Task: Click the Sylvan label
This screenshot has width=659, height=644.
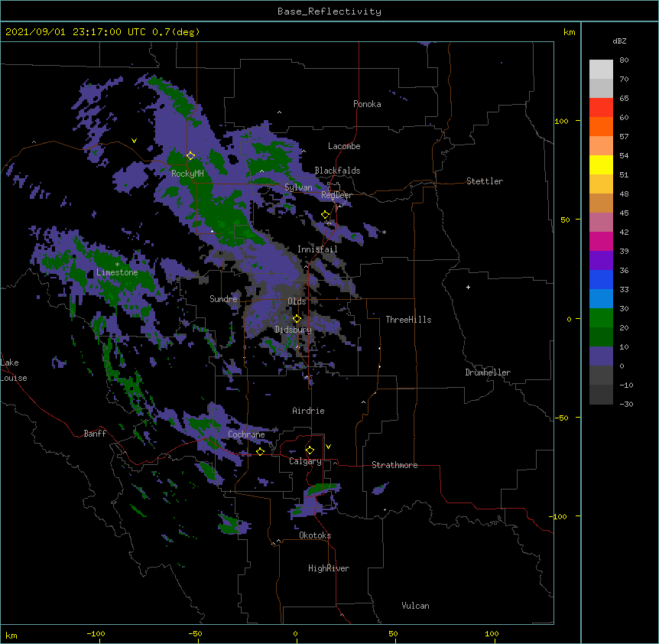Action: tap(298, 187)
